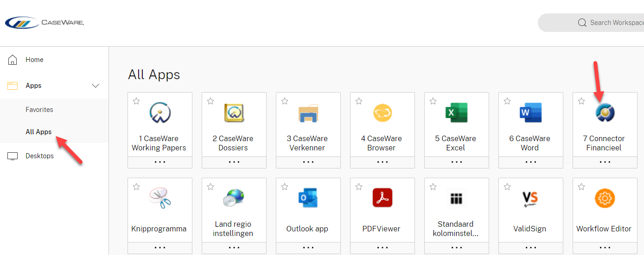Toggle favorite star on 4 CaseWare Browser
Viewport: 644px width, 255px height.
(x=359, y=101)
